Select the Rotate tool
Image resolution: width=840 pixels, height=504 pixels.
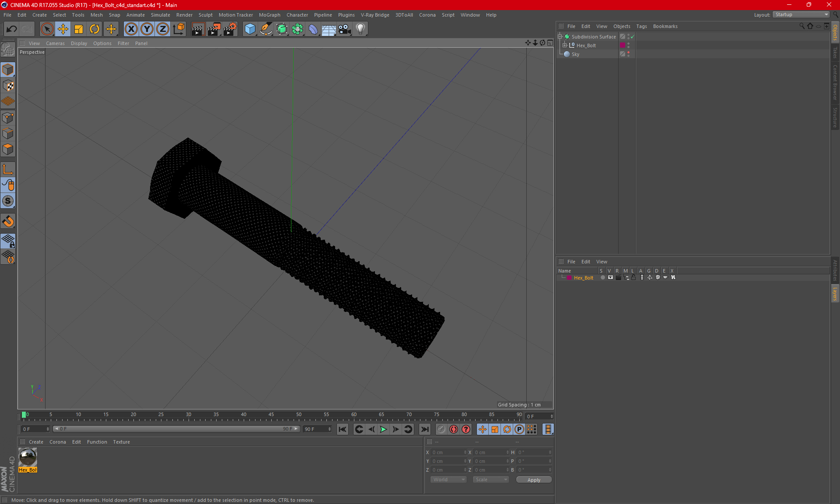tap(94, 29)
